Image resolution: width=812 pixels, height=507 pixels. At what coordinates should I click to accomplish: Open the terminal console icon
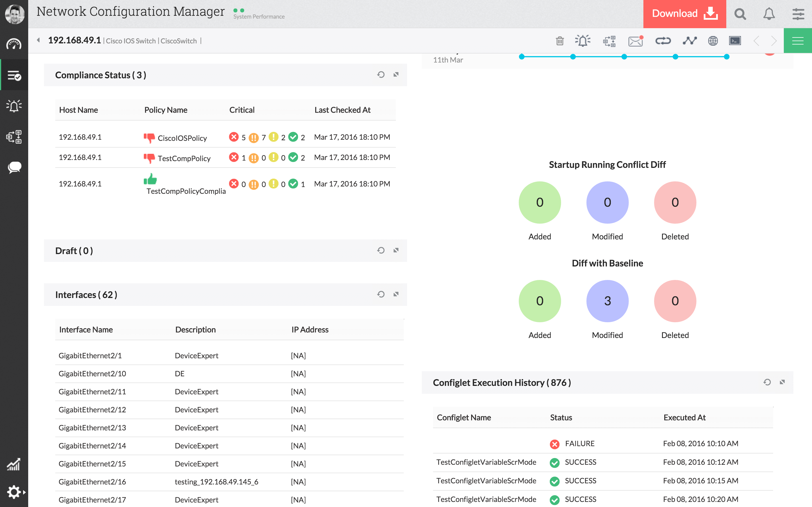pyautogui.click(x=735, y=41)
